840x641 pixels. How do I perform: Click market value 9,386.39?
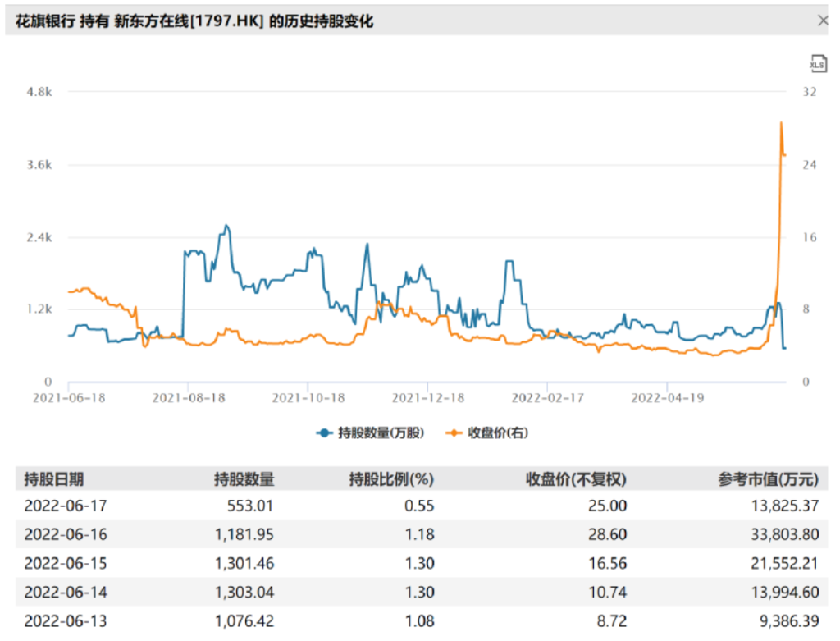click(x=789, y=621)
